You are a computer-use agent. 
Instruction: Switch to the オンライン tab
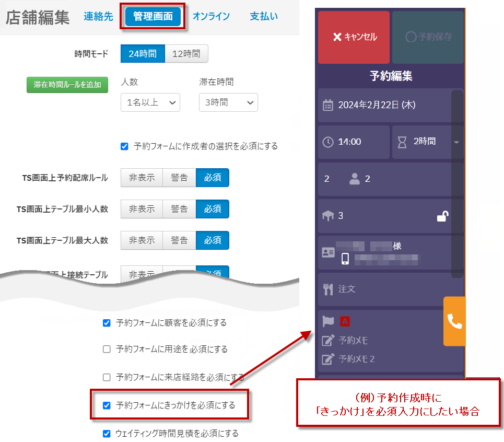click(x=211, y=16)
